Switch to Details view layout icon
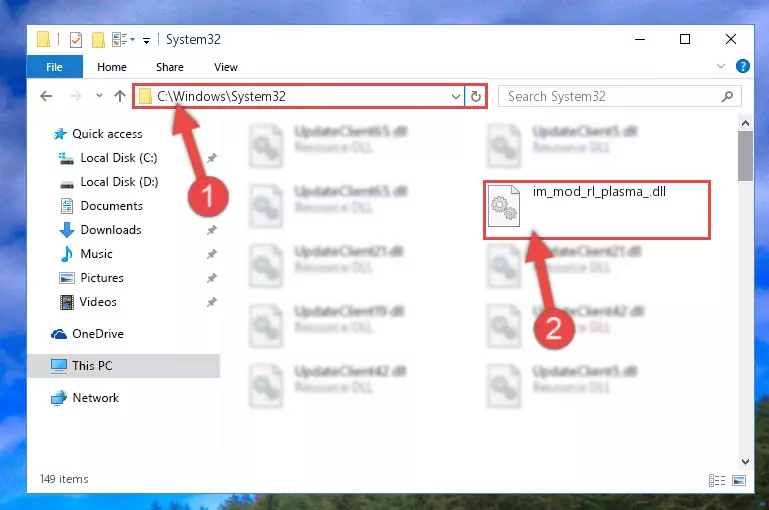Viewport: 769px width, 510px height. (717, 481)
